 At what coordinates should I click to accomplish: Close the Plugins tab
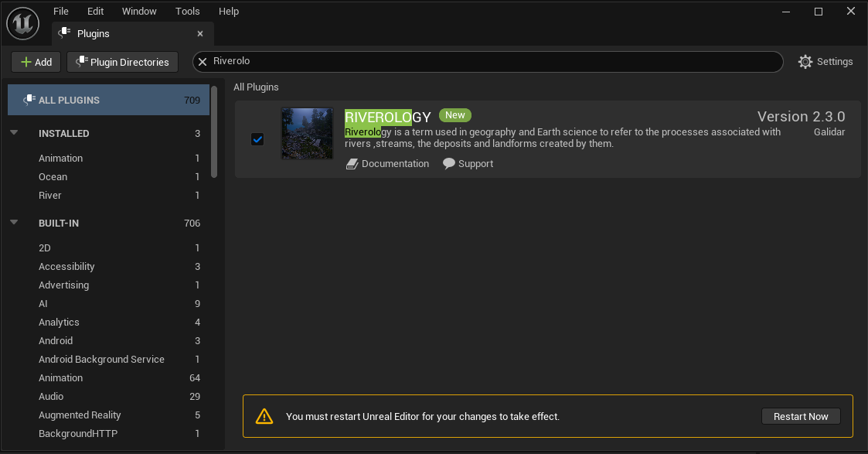(x=200, y=34)
